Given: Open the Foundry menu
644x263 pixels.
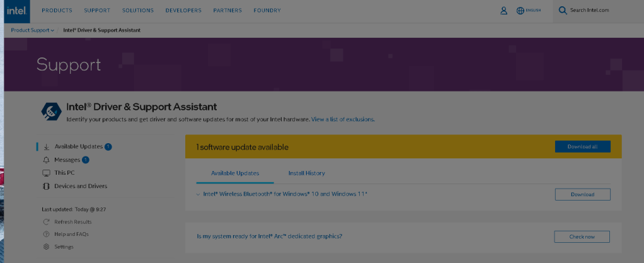Looking at the screenshot, I should tap(267, 11).
